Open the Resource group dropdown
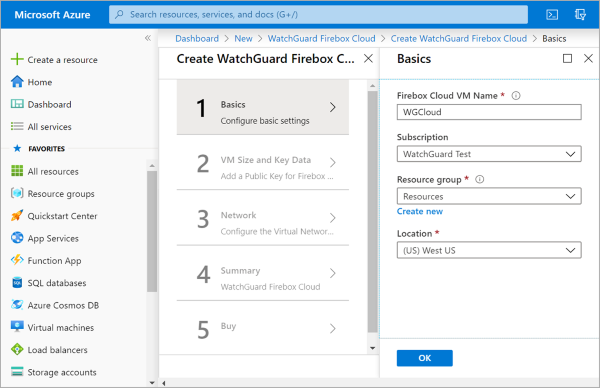The height and width of the screenshot is (388, 600). 489,196
